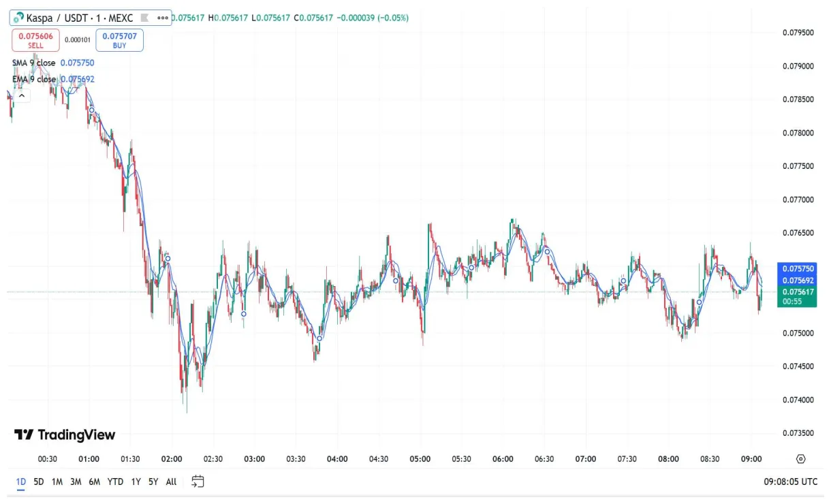Viewport: 831px width, 504px height.
Task: Click the flag icon next to symbol name
Action: click(143, 18)
